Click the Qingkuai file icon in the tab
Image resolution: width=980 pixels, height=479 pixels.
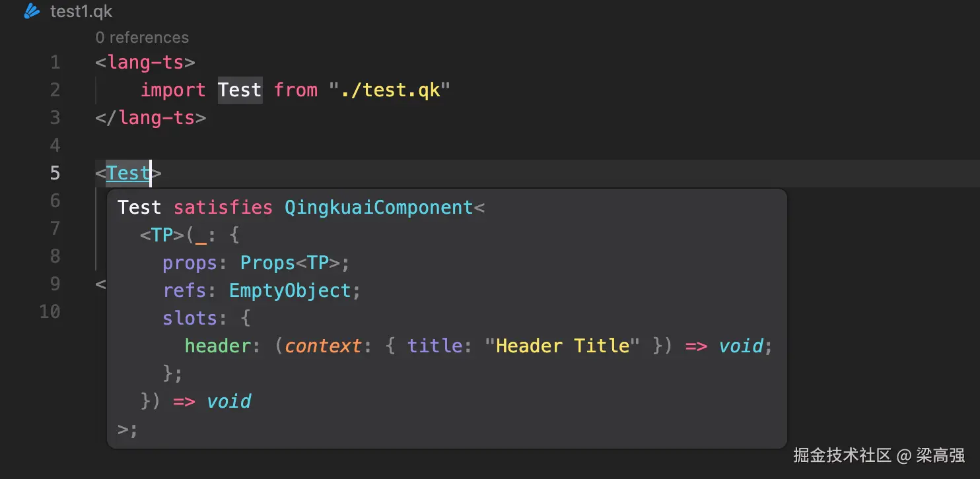pos(32,11)
